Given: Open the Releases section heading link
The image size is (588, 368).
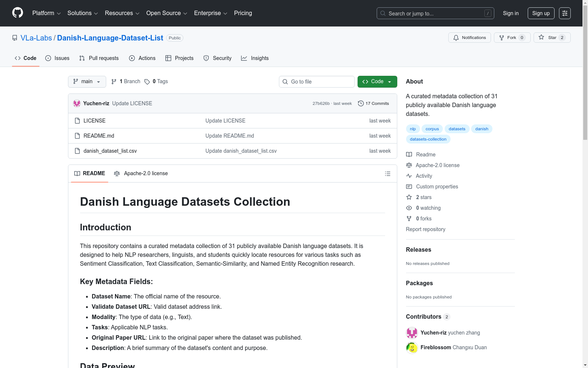Looking at the screenshot, I should click(419, 250).
